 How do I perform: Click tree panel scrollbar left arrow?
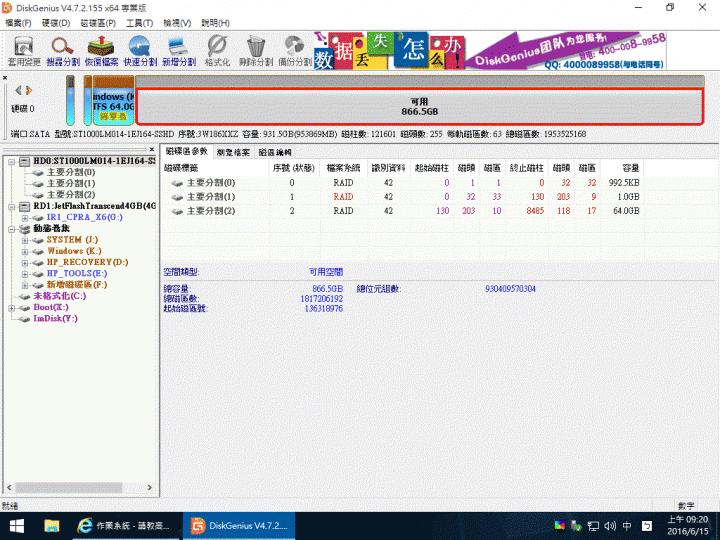9,487
